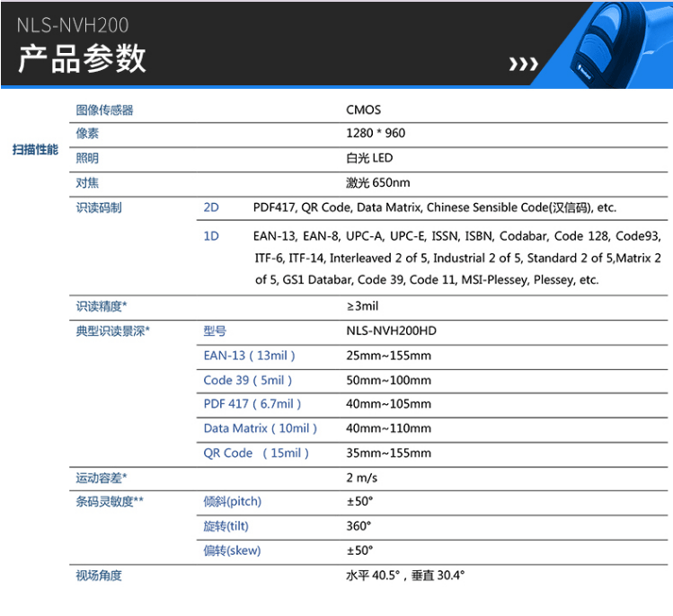The width and height of the screenshot is (673, 616).
Task: Select the 识读码制 row label
Action: (x=99, y=207)
